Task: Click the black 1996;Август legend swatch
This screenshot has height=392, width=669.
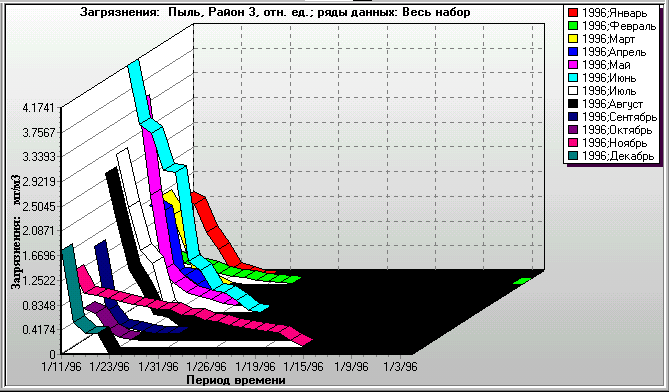Action: pyautogui.click(x=573, y=104)
